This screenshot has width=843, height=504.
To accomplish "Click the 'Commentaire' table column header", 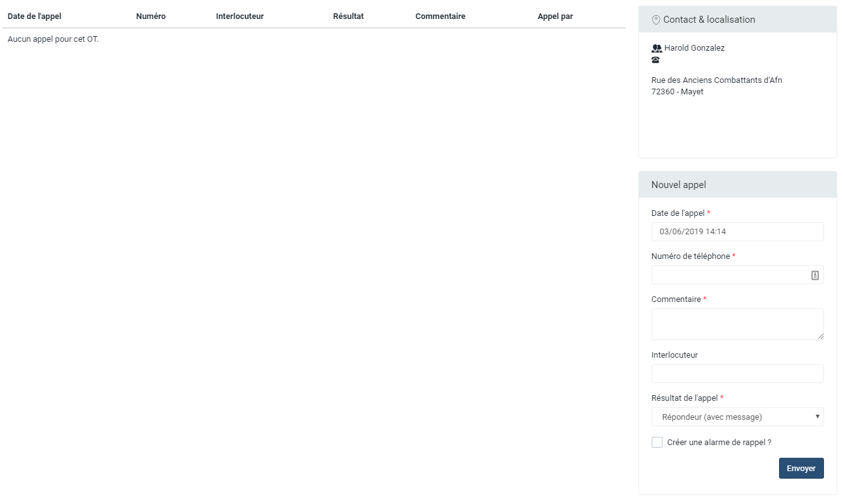I will pyautogui.click(x=440, y=16).
